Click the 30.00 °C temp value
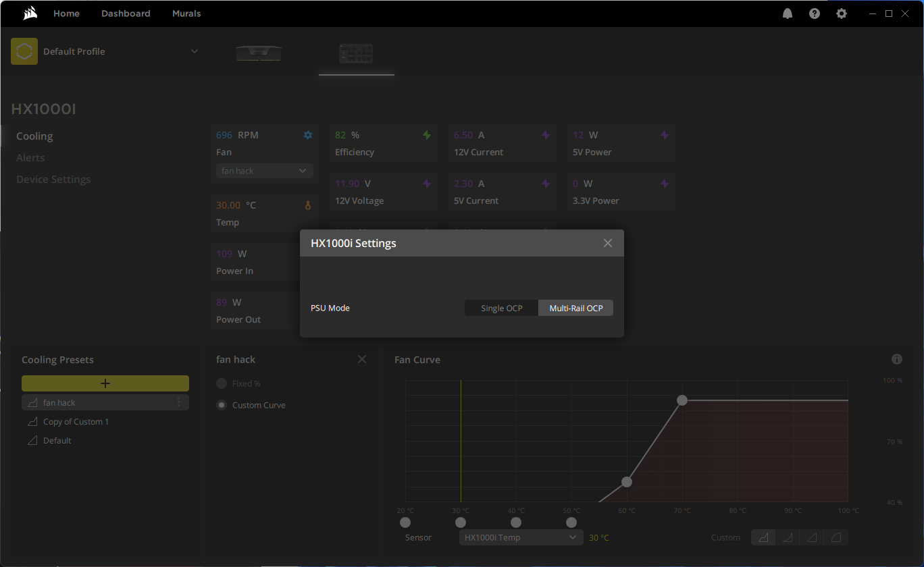 [236, 205]
